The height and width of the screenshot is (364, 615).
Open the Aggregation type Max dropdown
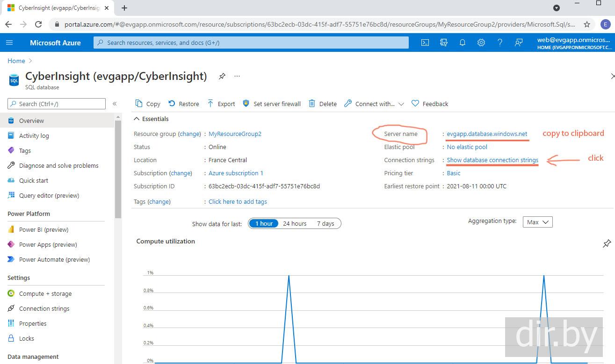click(x=537, y=222)
